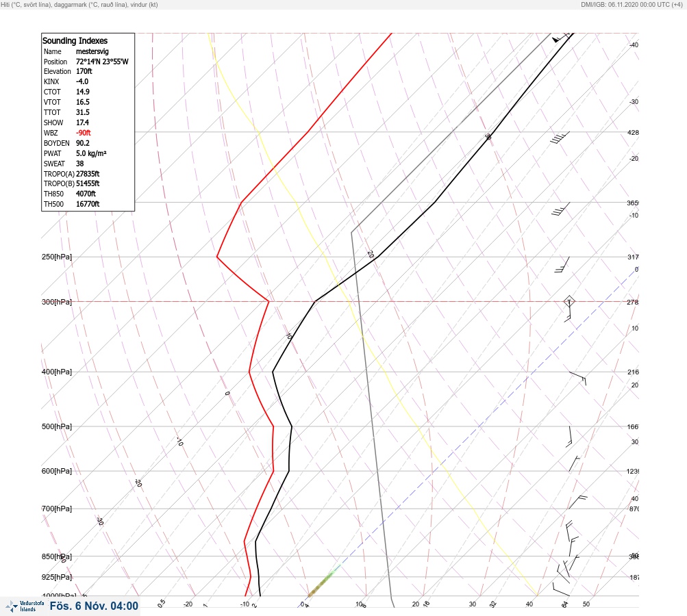Click the DMI/IGB 06.11.2020 00:00 UTC label
This screenshot has height=616, width=687.
(632, 5)
